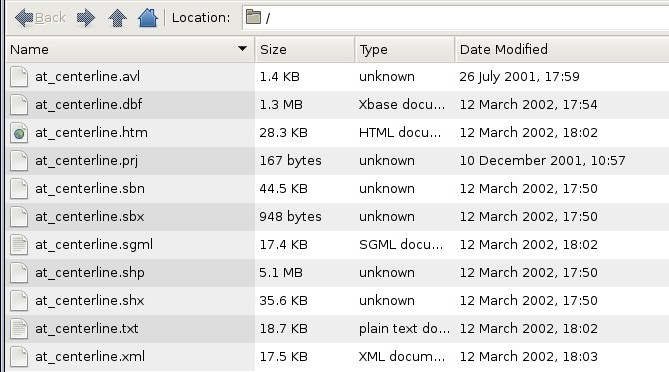Click the date 12 March 2002, 17:54
The image size is (669, 372).
click(528, 105)
